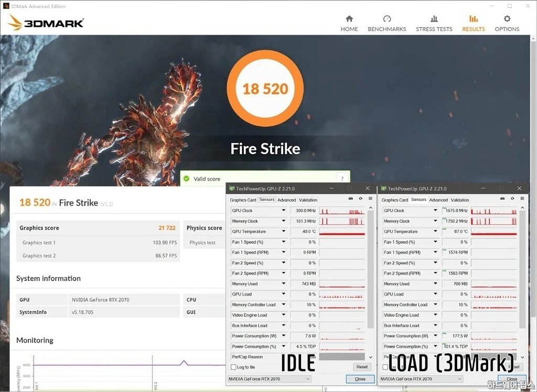The image size is (537, 392).
Task: Select Graphics test 1 103.90 FPS value
Action: pos(165,243)
